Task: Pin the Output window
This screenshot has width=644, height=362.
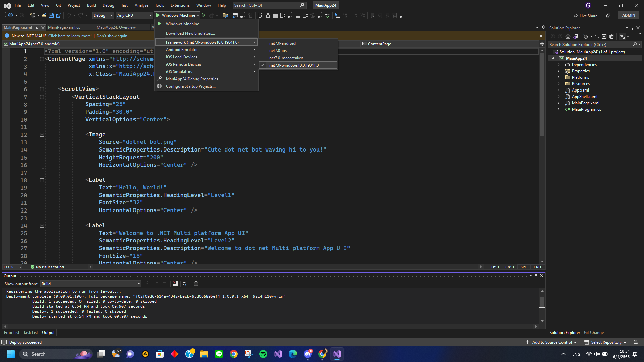Action: [536, 276]
